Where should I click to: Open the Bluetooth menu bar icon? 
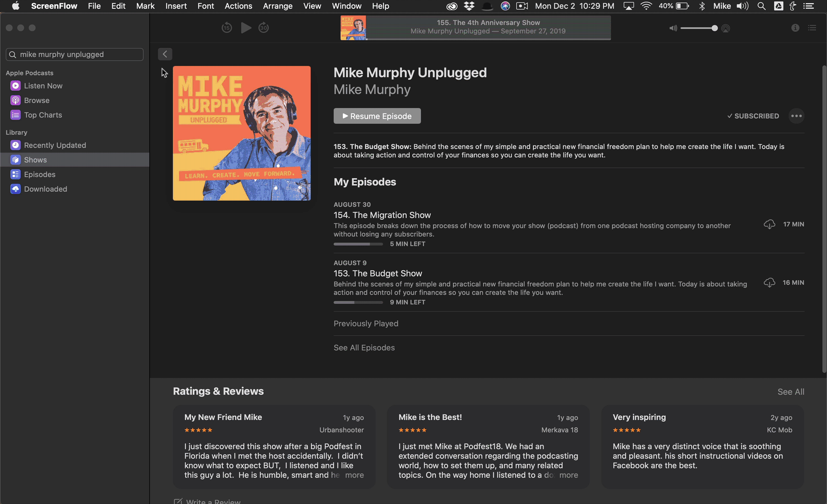click(702, 6)
